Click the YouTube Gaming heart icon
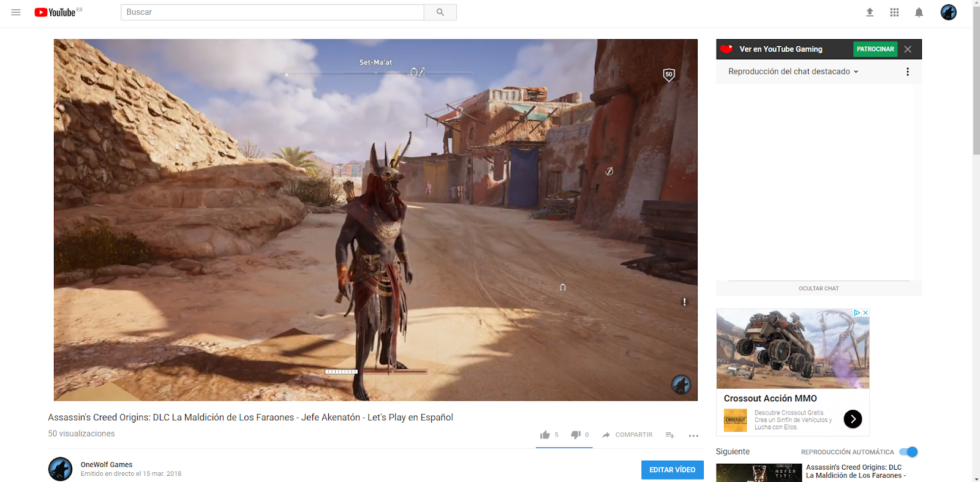This screenshot has height=482, width=980. tap(726, 49)
